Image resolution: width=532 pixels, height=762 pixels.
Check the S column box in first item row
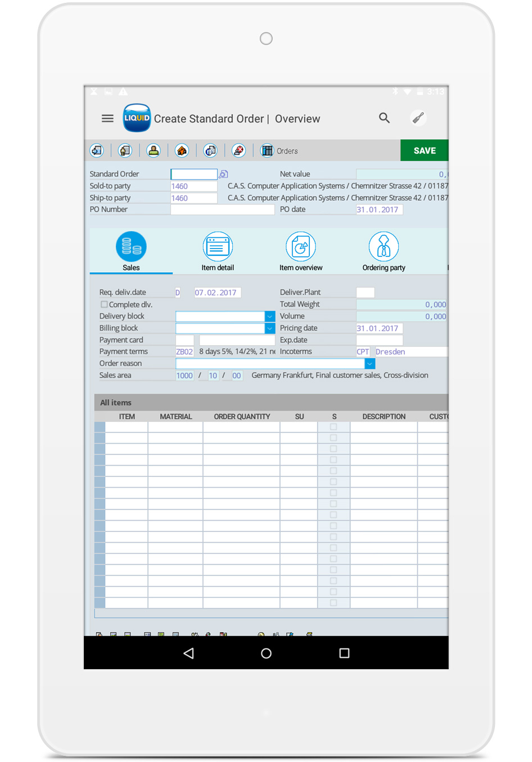[333, 427]
